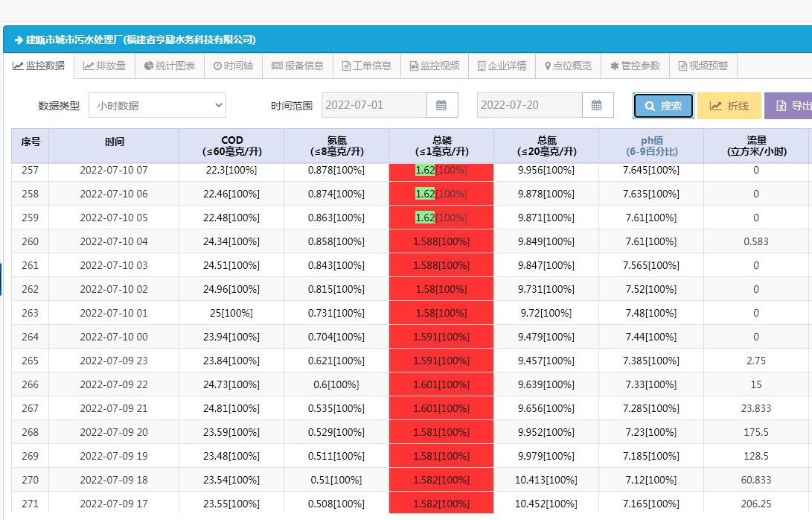
Task: Expand the 数据类型 dropdown
Action: point(157,106)
